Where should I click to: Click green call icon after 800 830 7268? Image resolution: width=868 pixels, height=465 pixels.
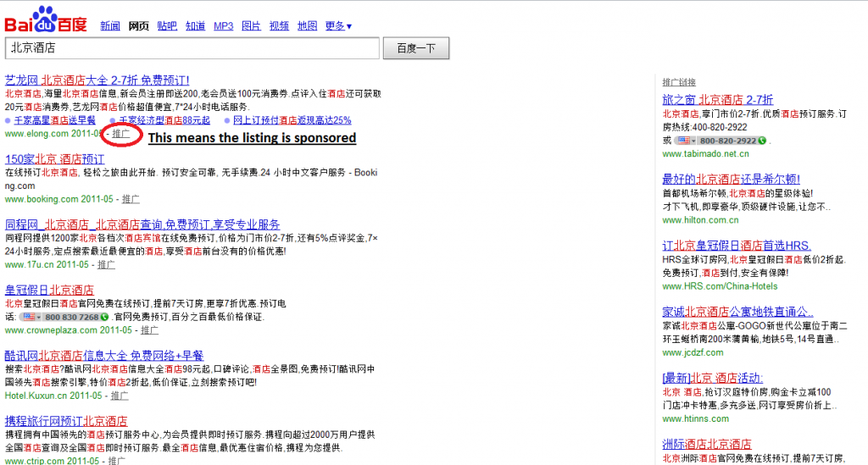[104, 317]
